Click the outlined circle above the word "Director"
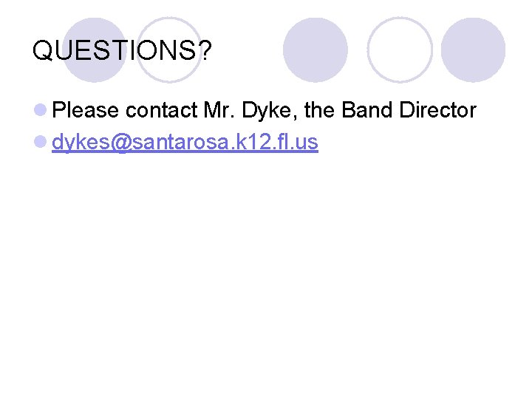The image size is (532, 399). coord(400,49)
